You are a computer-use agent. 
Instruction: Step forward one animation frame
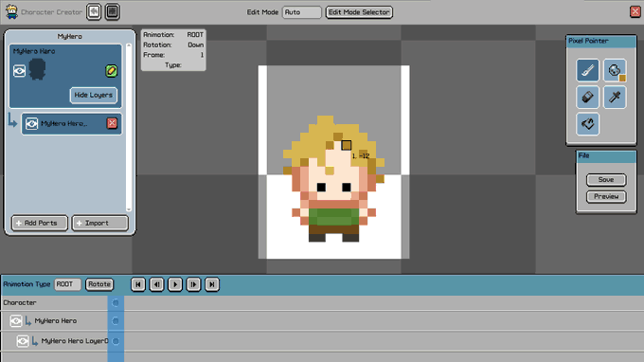click(x=193, y=284)
